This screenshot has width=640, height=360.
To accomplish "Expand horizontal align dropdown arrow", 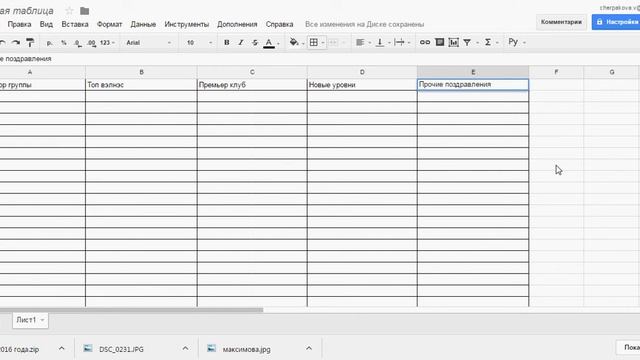I will (x=369, y=43).
